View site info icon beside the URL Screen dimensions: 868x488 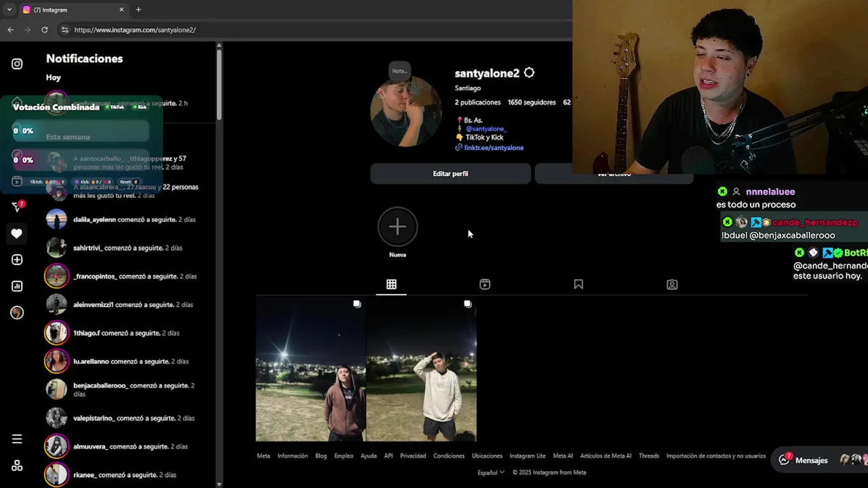coord(64,30)
